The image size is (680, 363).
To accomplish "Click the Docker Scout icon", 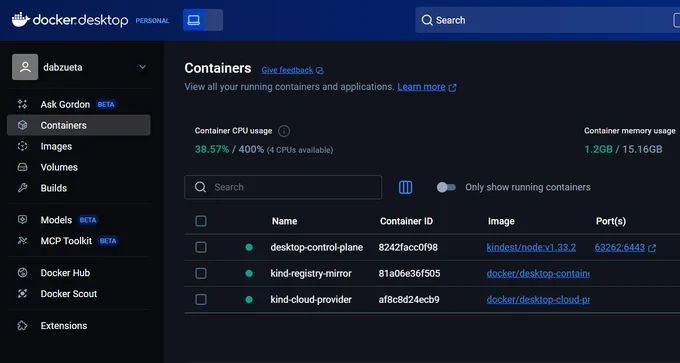I will point(23,294).
